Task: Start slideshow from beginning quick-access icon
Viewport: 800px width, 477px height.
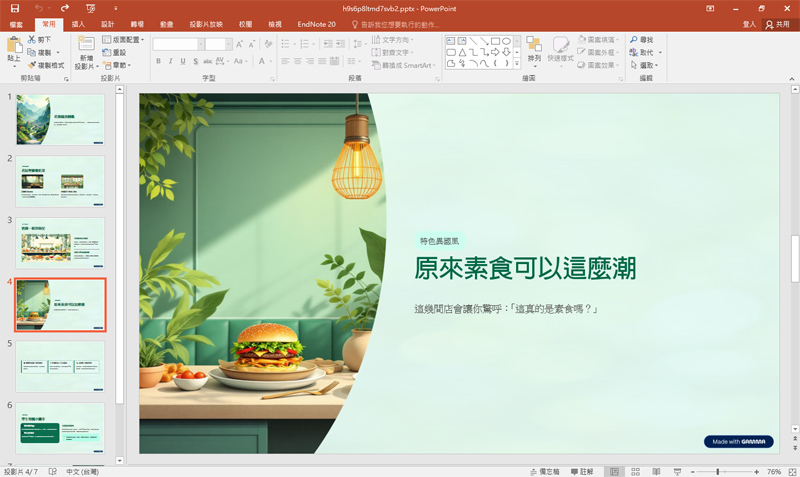Action: click(x=90, y=8)
